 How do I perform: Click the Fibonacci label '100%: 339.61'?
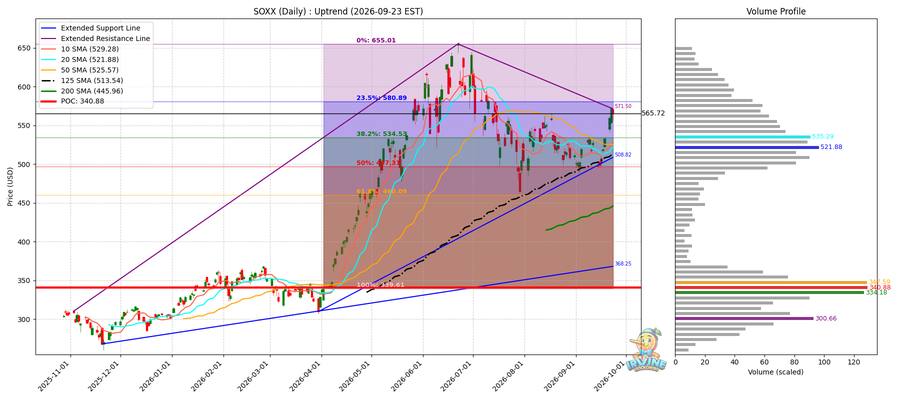[x=380, y=284]
